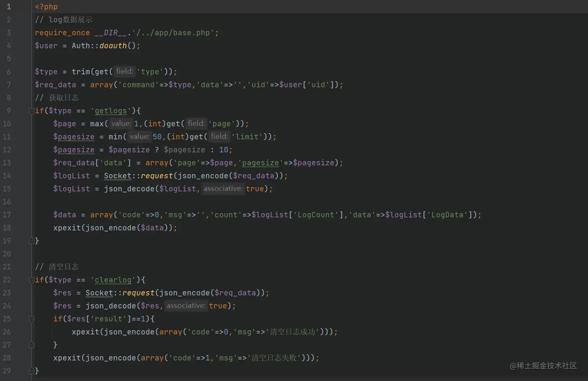Click the fold end marker on line 29
The width and height of the screenshot is (588, 381).
click(x=31, y=371)
